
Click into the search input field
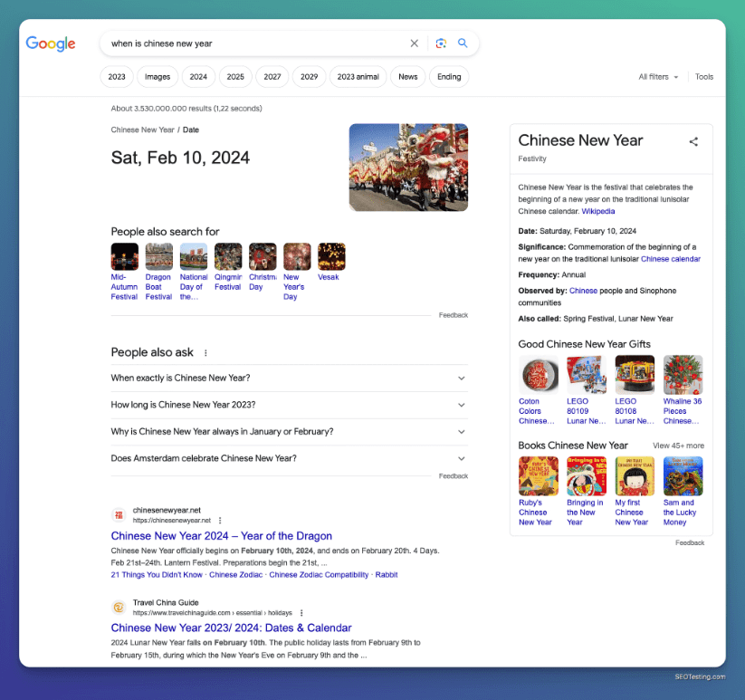[x=253, y=43]
